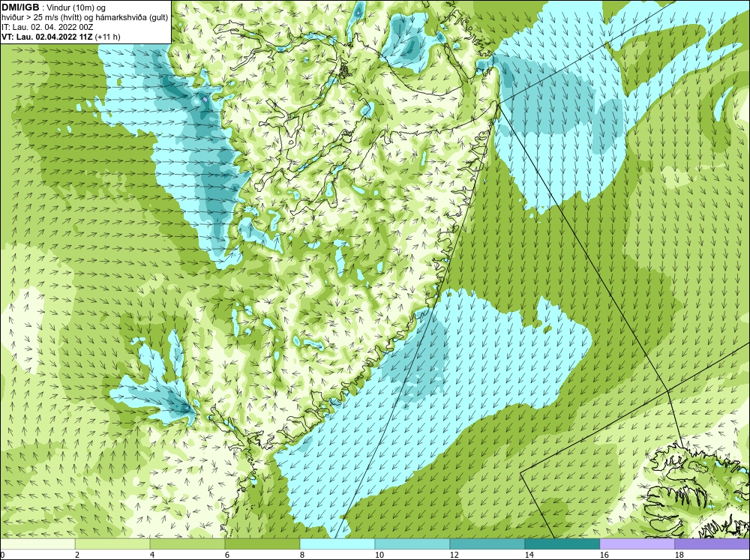Click the purple swatch above 18 m/s
Screen dimensions: 750x560
click(x=712, y=544)
